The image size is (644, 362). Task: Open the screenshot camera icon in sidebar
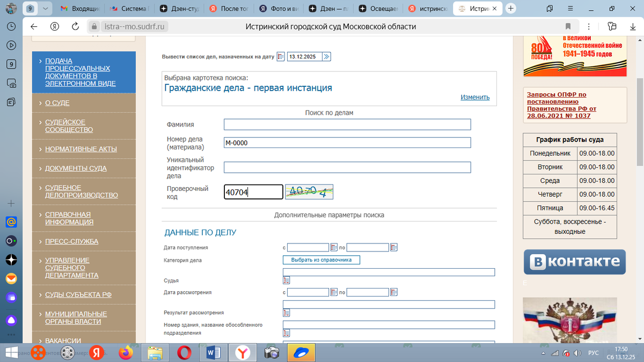(x=11, y=83)
